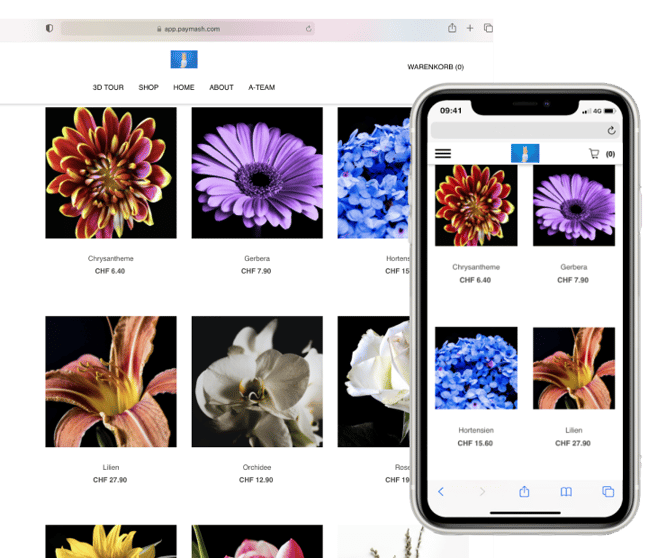The height and width of the screenshot is (558, 648).
Task: Open the mobile Safari share sheet
Action: coord(524,491)
